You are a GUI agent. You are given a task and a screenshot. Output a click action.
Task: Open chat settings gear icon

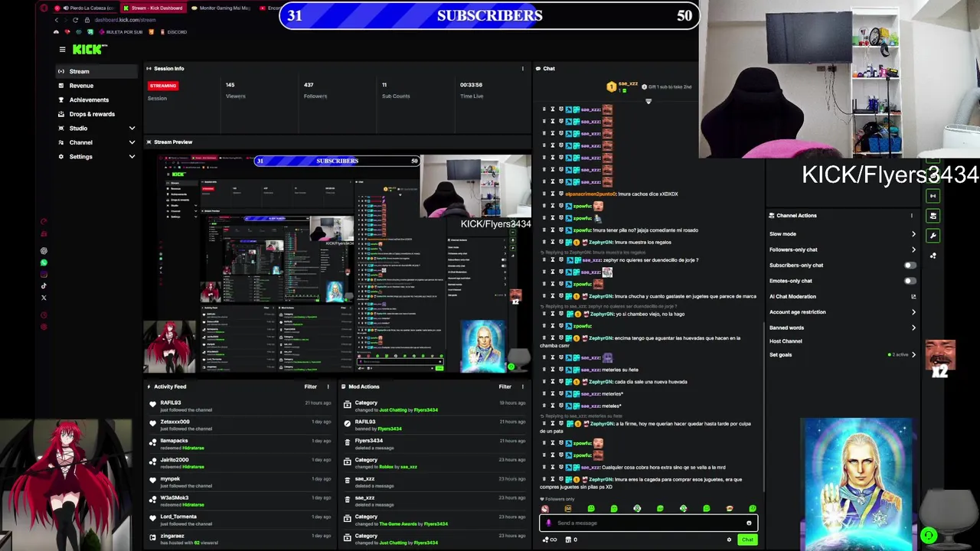729,540
